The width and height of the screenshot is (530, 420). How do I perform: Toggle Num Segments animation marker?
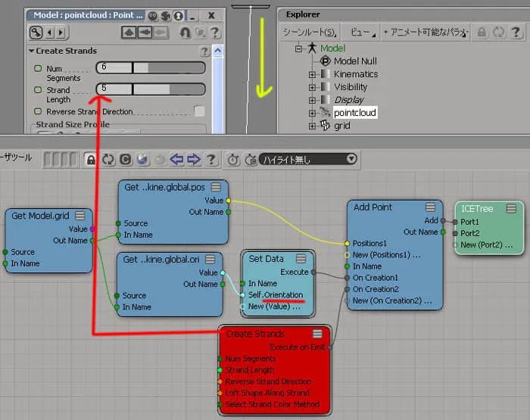tap(38, 69)
